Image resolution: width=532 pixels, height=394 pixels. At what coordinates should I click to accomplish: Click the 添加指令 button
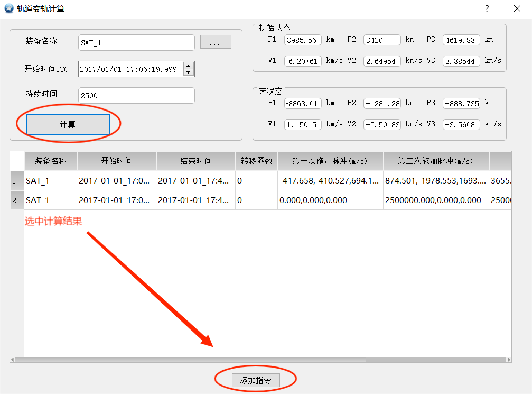(x=256, y=380)
